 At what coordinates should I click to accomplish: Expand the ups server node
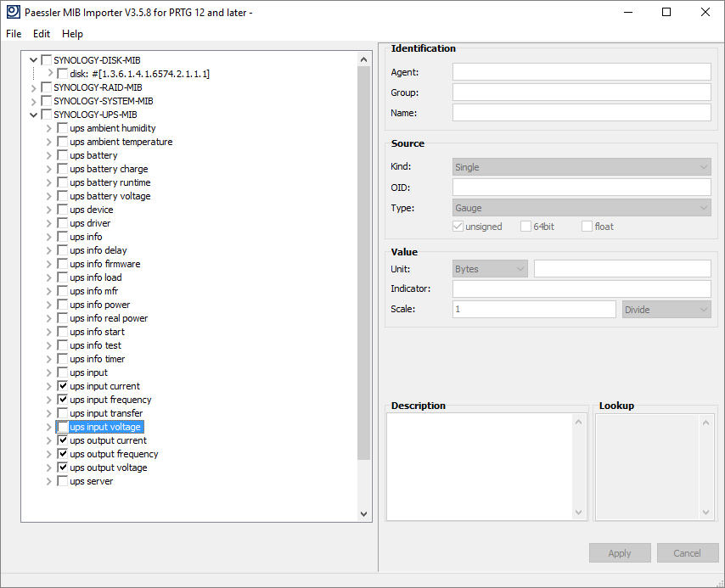(49, 481)
